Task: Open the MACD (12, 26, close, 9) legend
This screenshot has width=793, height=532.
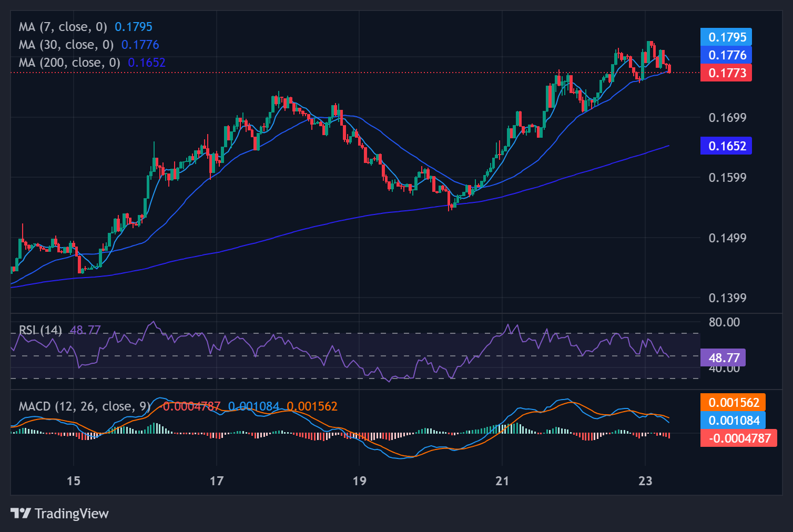Action: coord(84,406)
